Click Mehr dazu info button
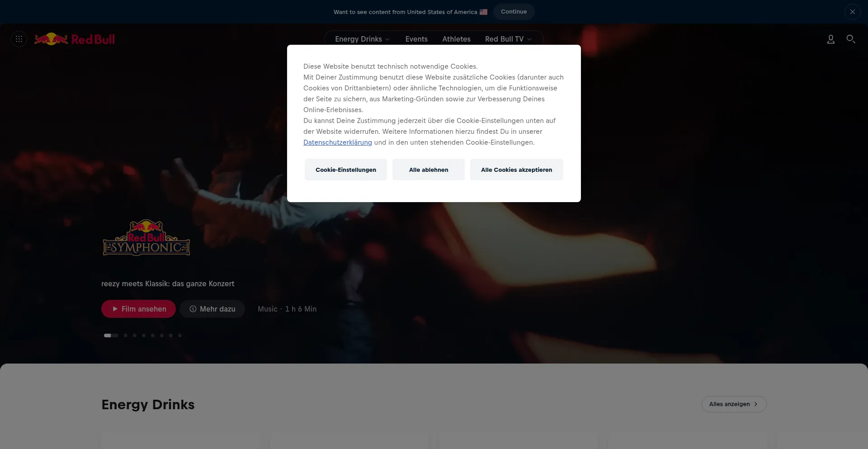 (x=212, y=309)
